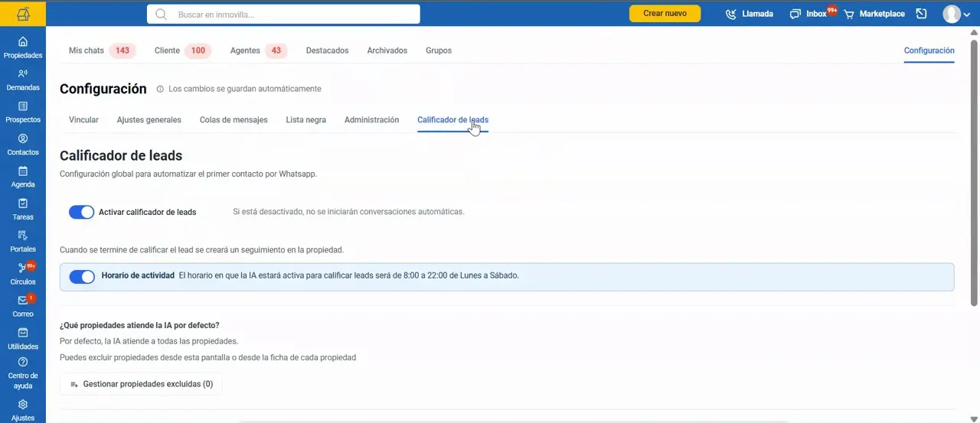This screenshot has height=423, width=980.
Task: Click 'Los cambios se guardan automáticamente' text
Action: [245, 89]
